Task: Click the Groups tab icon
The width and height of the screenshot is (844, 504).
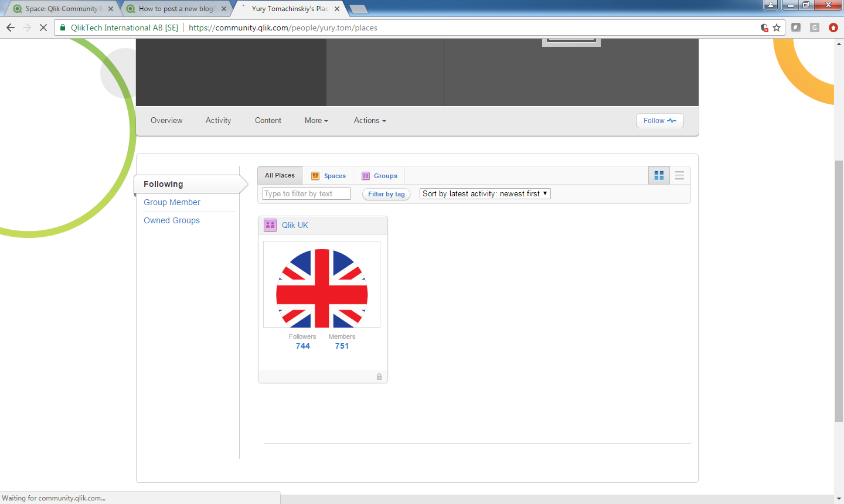Action: [x=366, y=176]
